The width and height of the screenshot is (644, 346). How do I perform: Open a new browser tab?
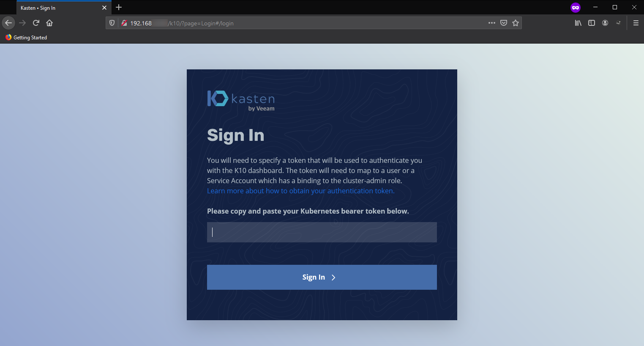coord(119,8)
